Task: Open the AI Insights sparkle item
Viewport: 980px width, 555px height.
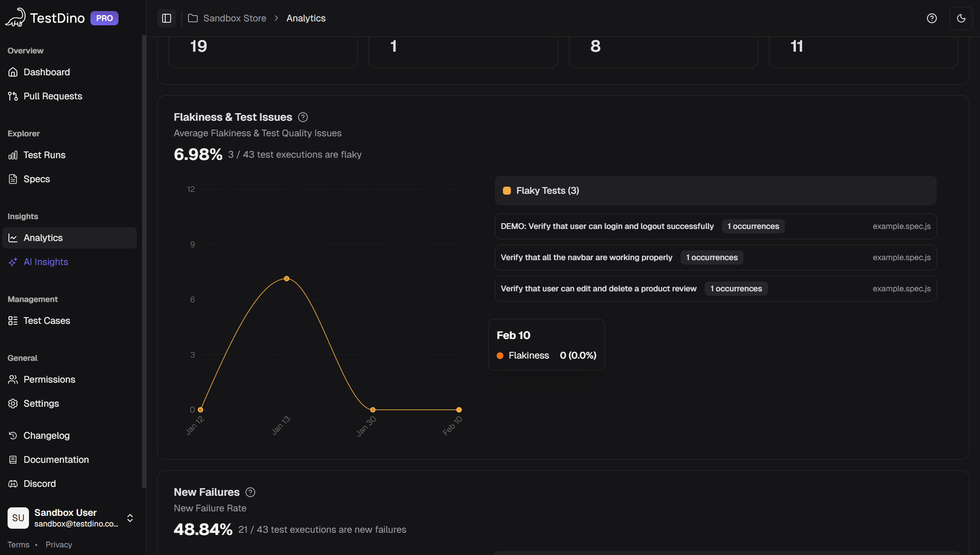Action: (45, 262)
